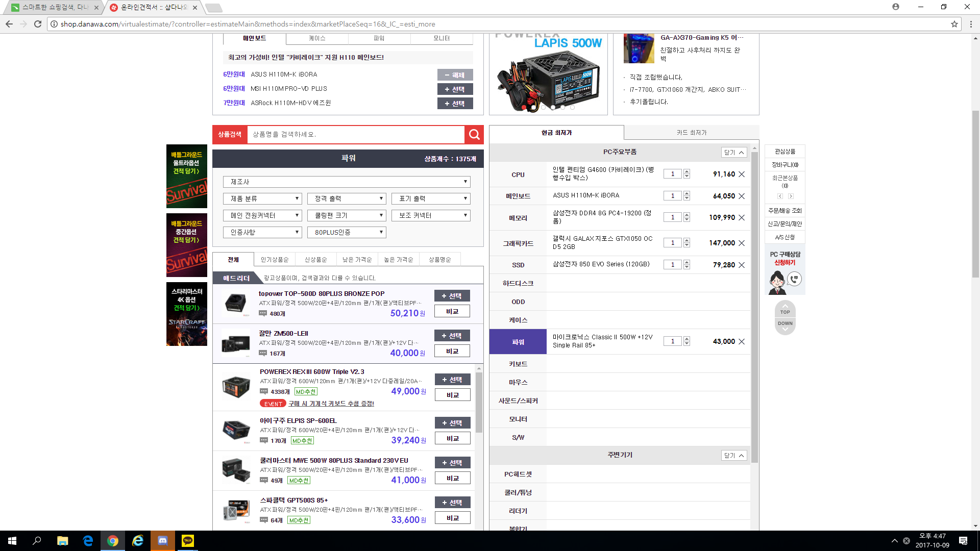Click 비교 for 쿨러마스터 MWE 500W
The width and height of the screenshot is (980, 551).
tap(452, 479)
